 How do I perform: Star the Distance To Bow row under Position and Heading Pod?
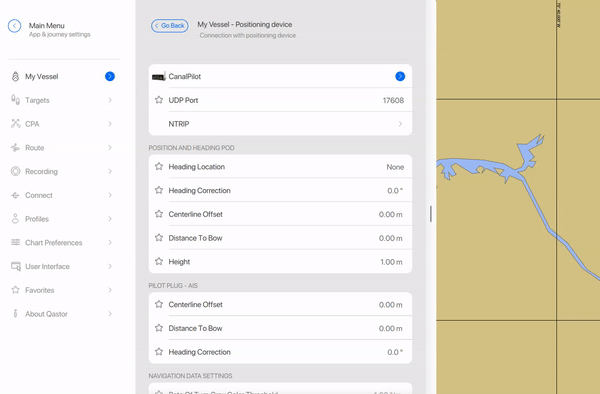(x=159, y=238)
